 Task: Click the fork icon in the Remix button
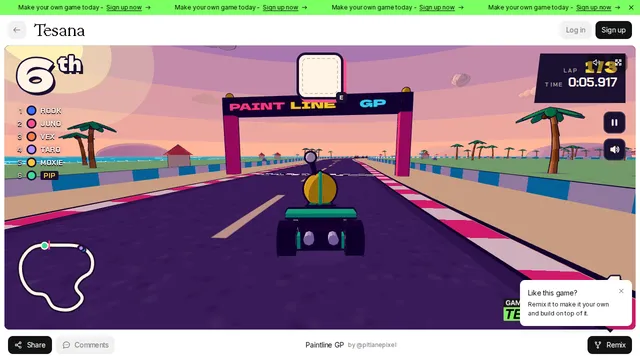pyautogui.click(x=598, y=345)
